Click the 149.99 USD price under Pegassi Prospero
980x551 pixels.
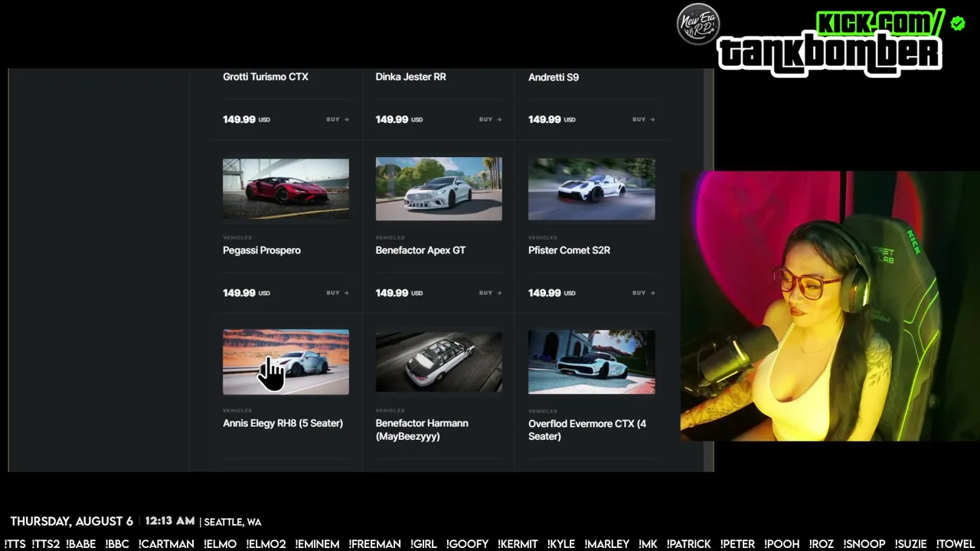coord(247,293)
